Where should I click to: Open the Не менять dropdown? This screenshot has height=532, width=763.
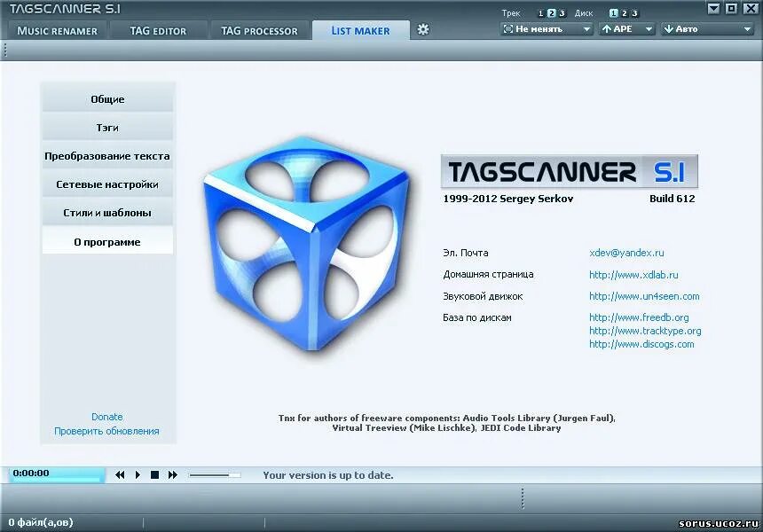[544, 28]
